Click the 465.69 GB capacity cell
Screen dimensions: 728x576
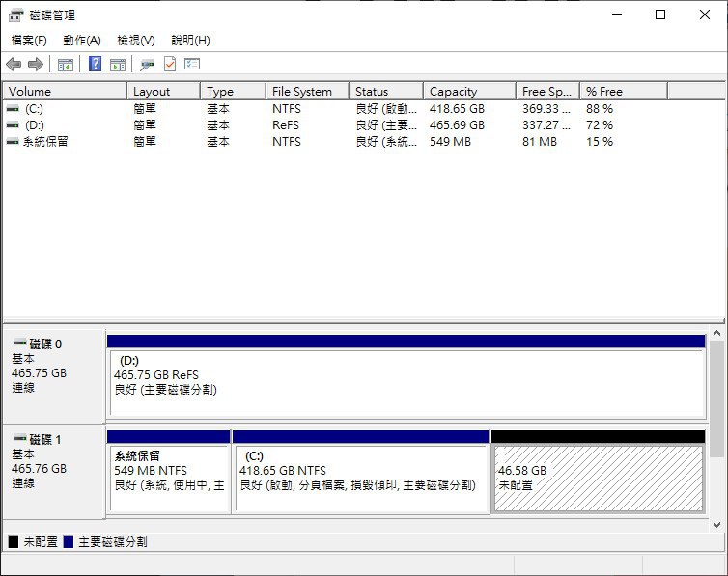click(457, 125)
